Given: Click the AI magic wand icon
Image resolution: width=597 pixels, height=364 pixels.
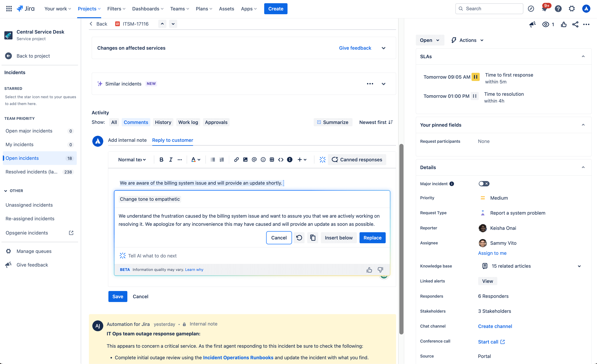Looking at the screenshot, I should click(323, 160).
